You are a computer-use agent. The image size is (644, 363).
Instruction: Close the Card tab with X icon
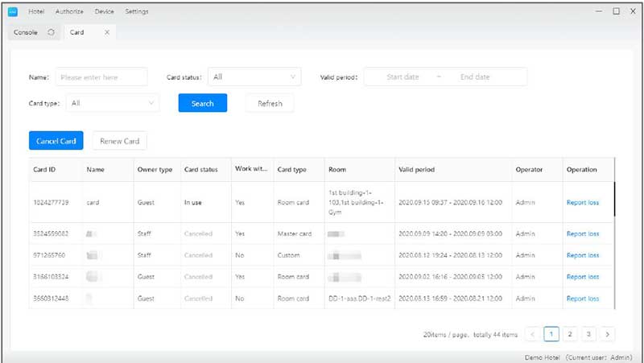(107, 32)
